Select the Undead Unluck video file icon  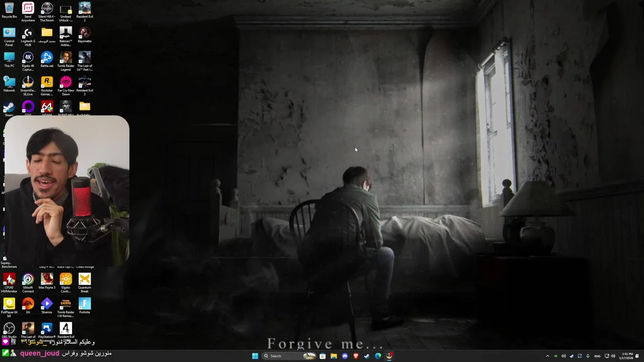65,12
